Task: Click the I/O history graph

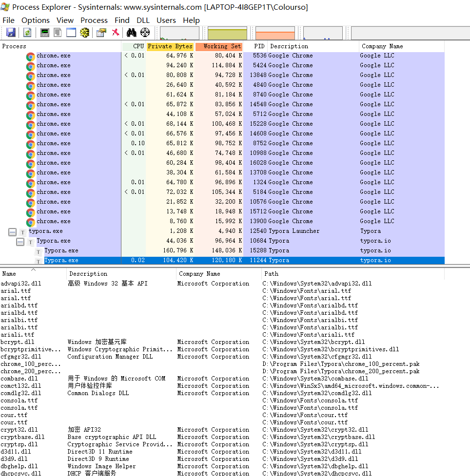Action: pyautogui.click(x=323, y=33)
